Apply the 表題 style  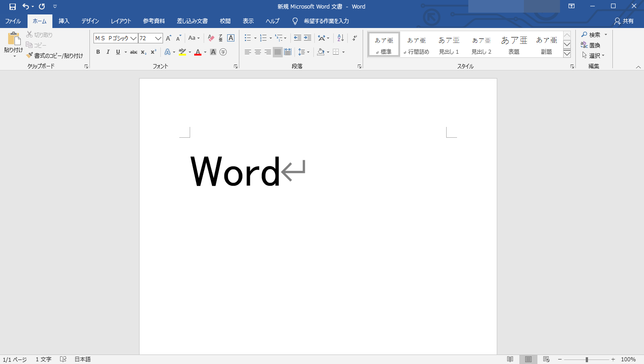(514, 44)
